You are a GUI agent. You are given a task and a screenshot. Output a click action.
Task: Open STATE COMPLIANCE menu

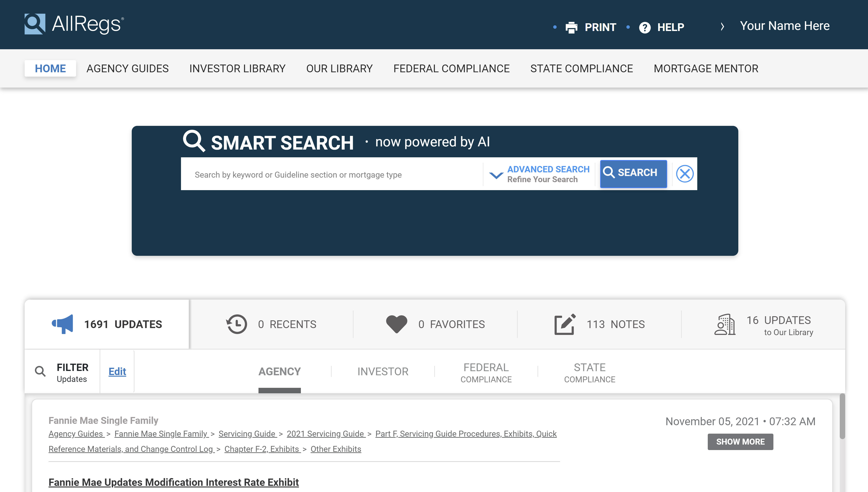pyautogui.click(x=582, y=69)
